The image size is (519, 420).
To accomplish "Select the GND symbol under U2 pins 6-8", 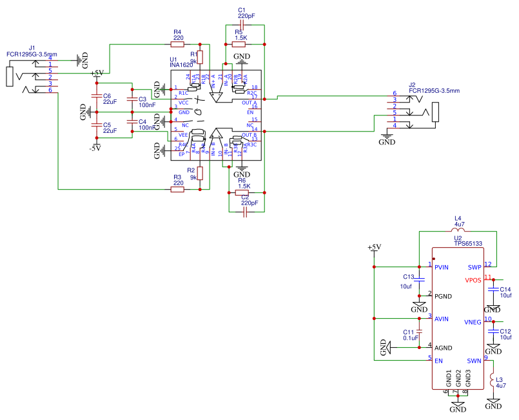I will point(458,407).
